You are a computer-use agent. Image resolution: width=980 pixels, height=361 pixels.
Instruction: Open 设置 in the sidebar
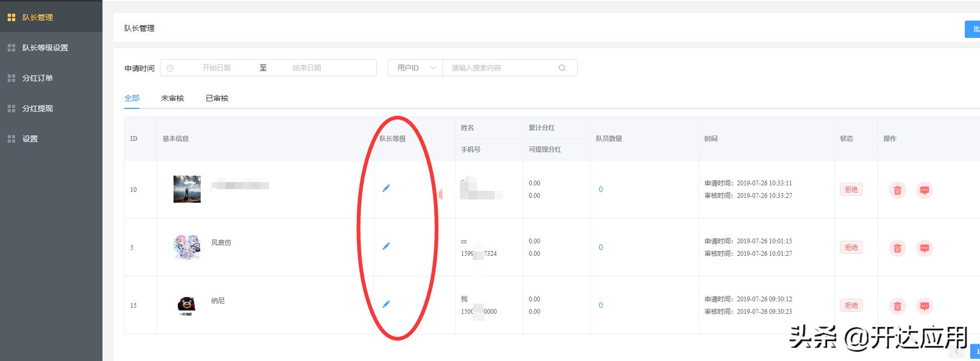coord(51,139)
